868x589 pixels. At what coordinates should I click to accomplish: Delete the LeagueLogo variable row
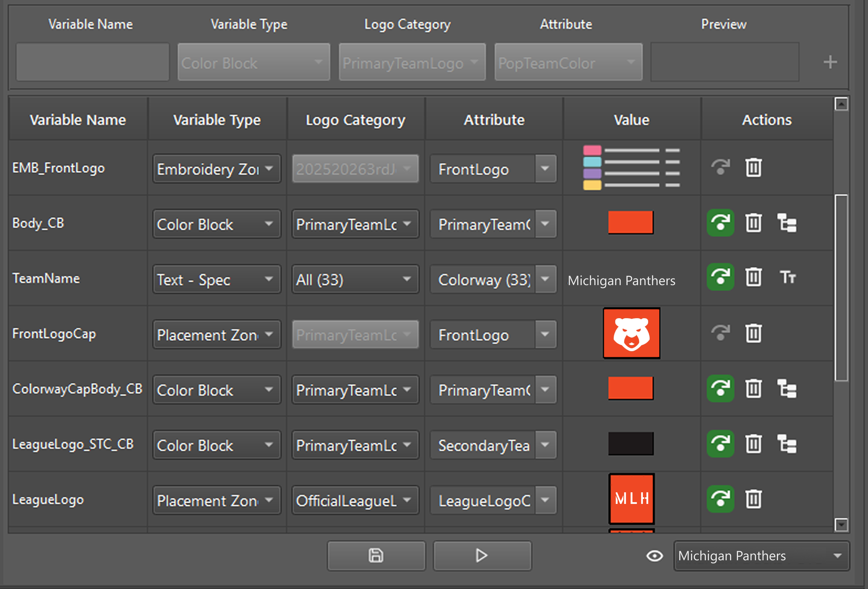click(753, 499)
